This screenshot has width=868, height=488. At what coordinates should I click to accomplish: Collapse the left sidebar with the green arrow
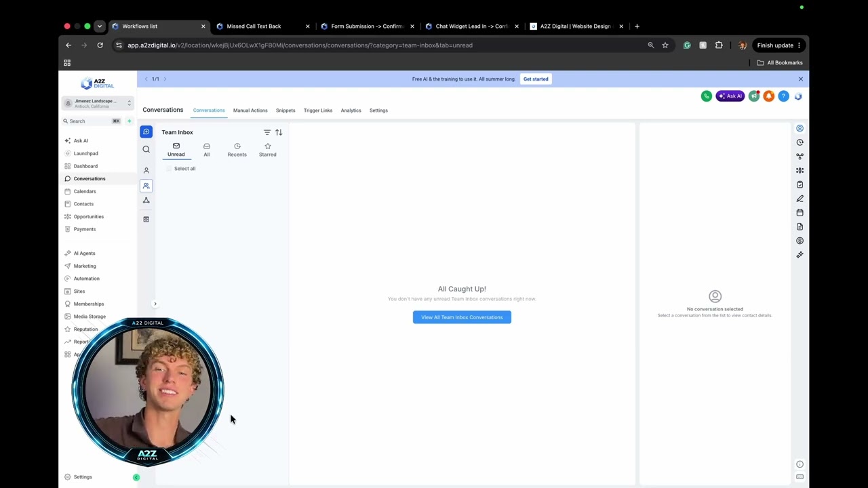pyautogui.click(x=136, y=477)
